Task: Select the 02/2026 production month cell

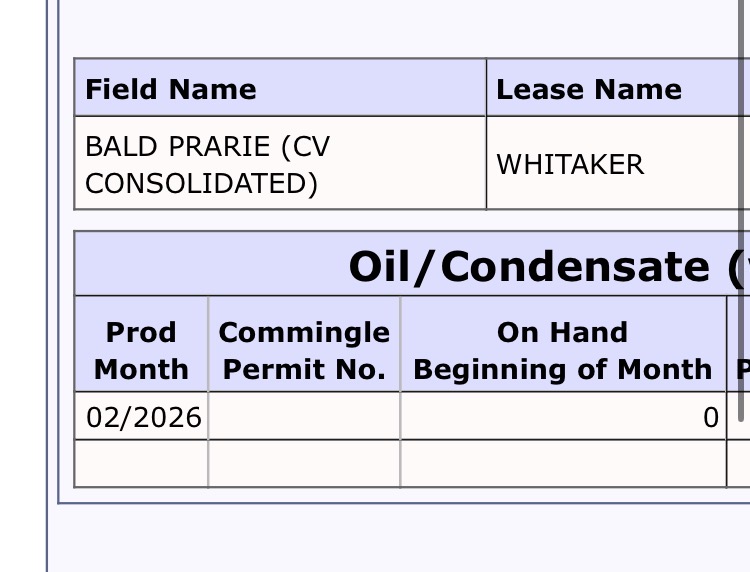Action: (x=143, y=417)
